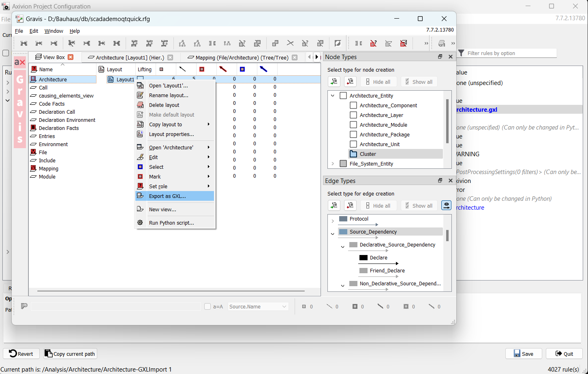
Task: Click the Filter rules funnel icon
Action: pos(461,53)
